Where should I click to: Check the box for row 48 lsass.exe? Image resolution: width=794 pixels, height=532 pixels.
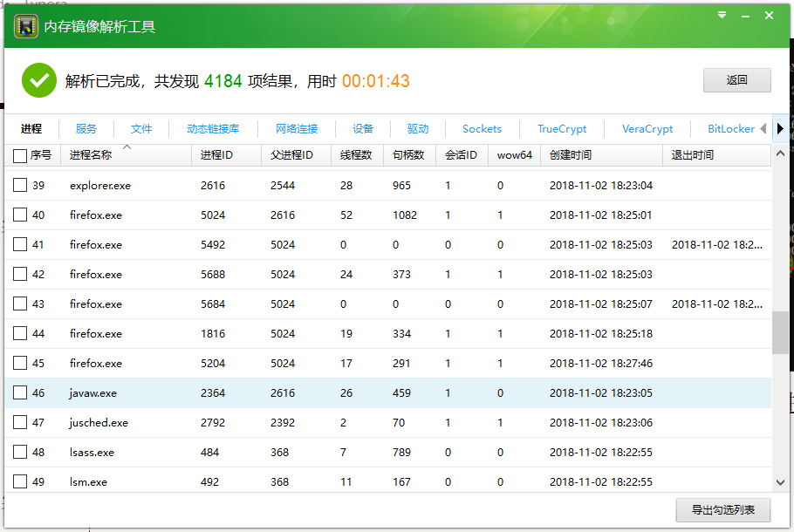pyautogui.click(x=20, y=452)
